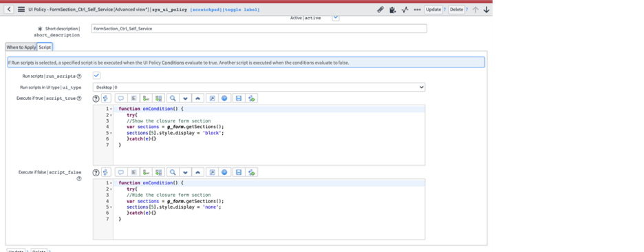Image resolution: width=644 pixels, height=252 pixels.
Task: Select the Script tab
Action: 45,48
